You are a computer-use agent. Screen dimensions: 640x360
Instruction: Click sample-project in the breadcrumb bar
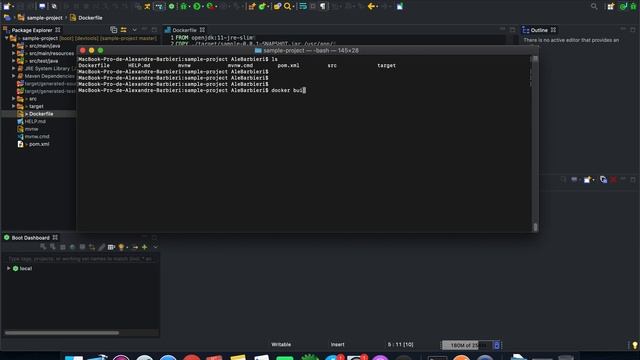[x=44, y=18]
